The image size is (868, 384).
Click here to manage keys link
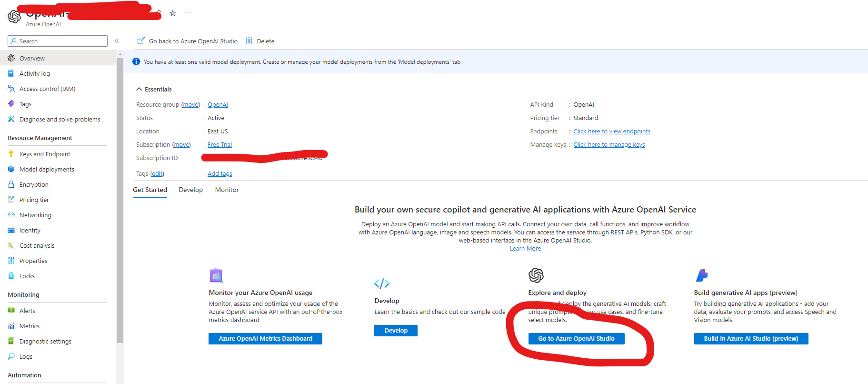(x=609, y=145)
